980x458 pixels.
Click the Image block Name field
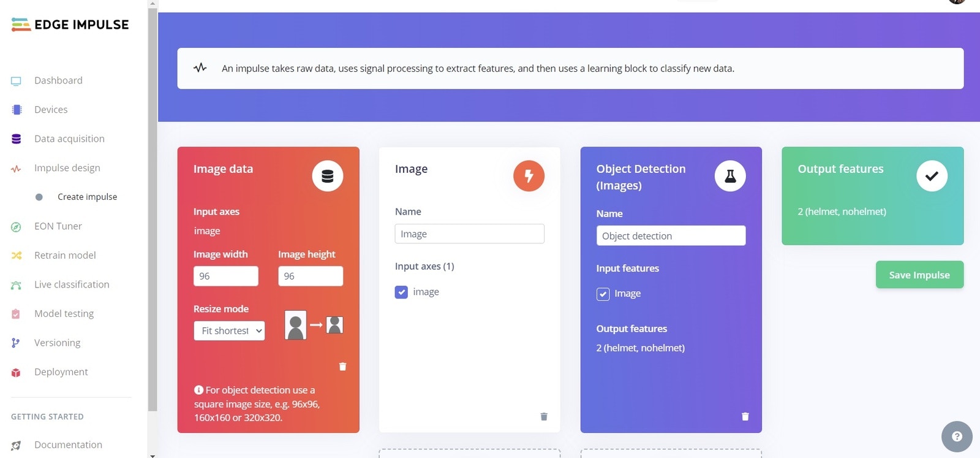click(470, 234)
